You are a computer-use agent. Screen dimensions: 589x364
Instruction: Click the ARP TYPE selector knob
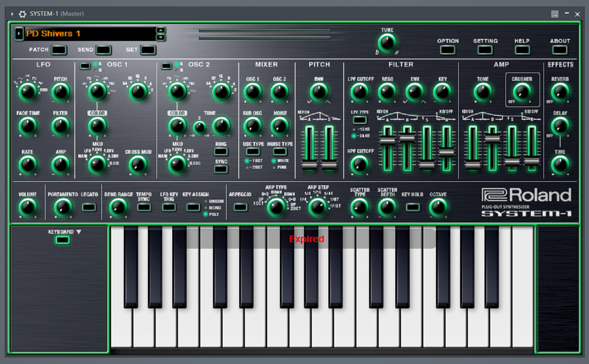276,208
